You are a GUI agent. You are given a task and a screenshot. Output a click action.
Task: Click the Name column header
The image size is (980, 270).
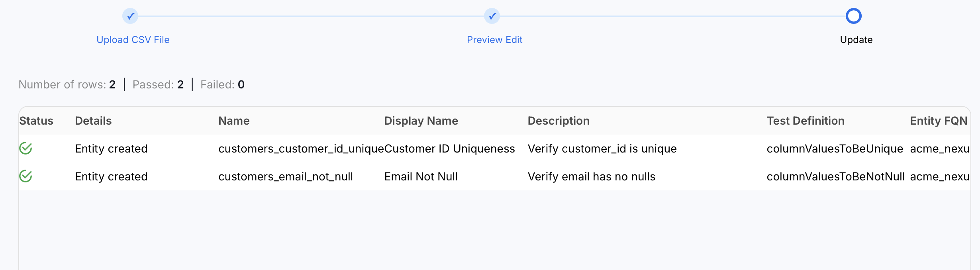(234, 121)
